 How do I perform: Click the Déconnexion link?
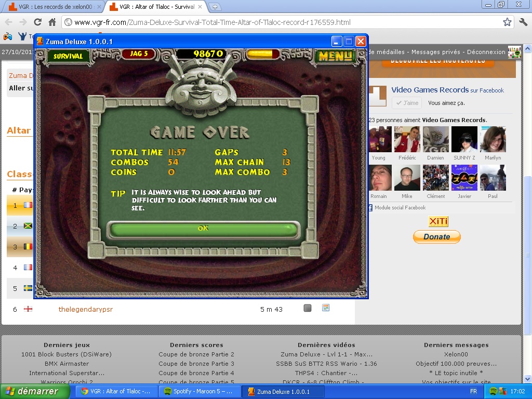pos(486,52)
